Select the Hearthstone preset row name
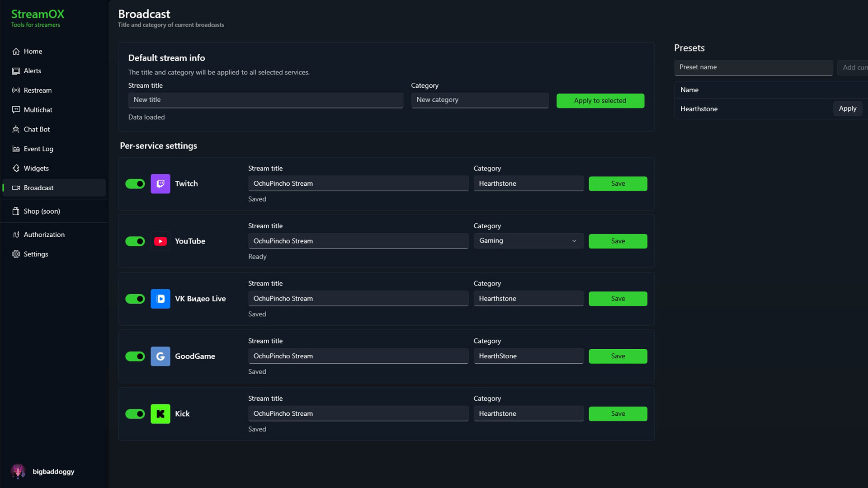868x488 pixels. [x=699, y=109]
